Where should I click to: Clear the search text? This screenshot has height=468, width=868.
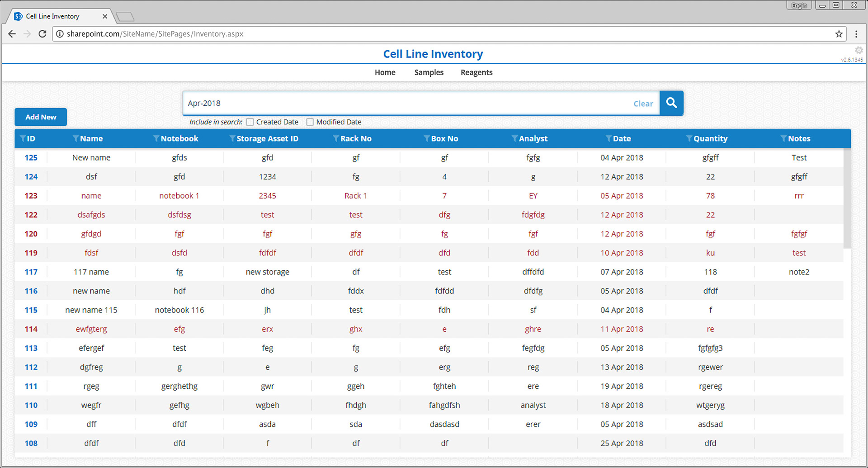click(x=643, y=104)
